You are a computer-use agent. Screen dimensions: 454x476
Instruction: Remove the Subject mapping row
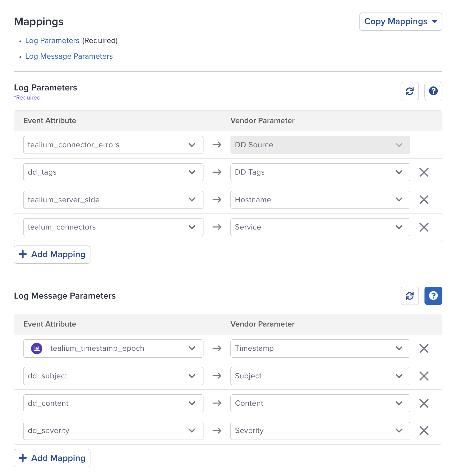coord(424,376)
